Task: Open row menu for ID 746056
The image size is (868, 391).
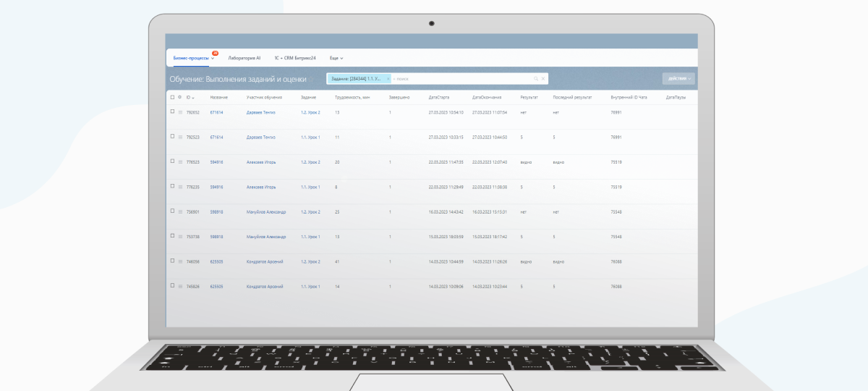Action: coord(180,261)
